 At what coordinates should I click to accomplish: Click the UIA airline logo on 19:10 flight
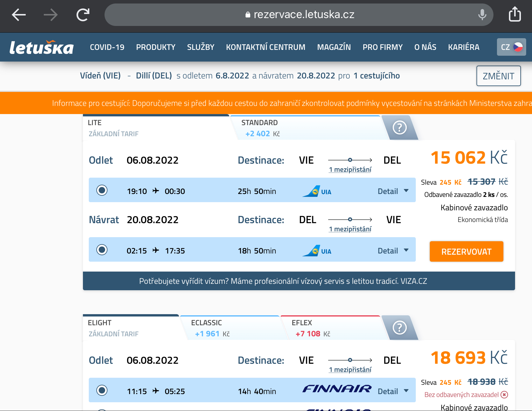(x=317, y=191)
